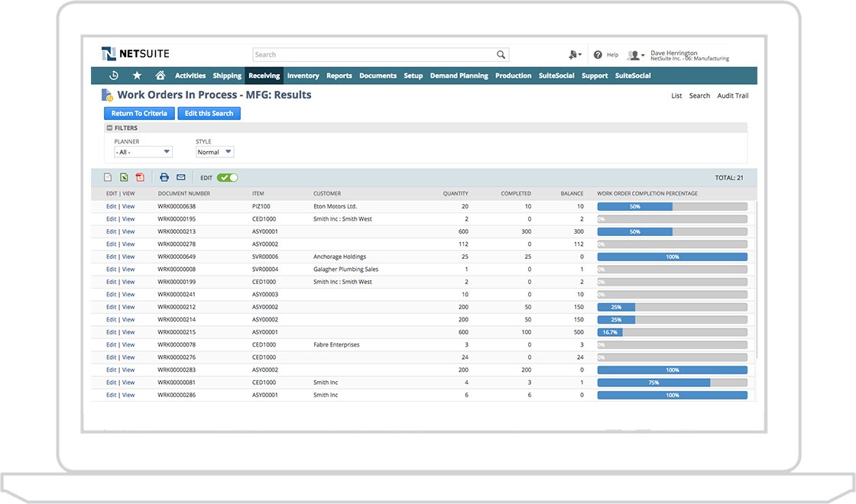
Task: Click in the global Search field
Action: coord(374,55)
